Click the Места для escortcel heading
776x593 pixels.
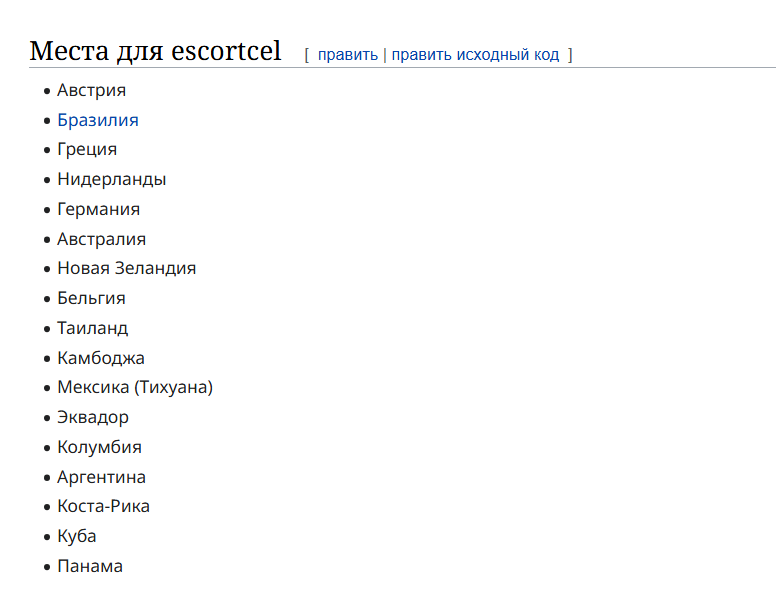155,51
